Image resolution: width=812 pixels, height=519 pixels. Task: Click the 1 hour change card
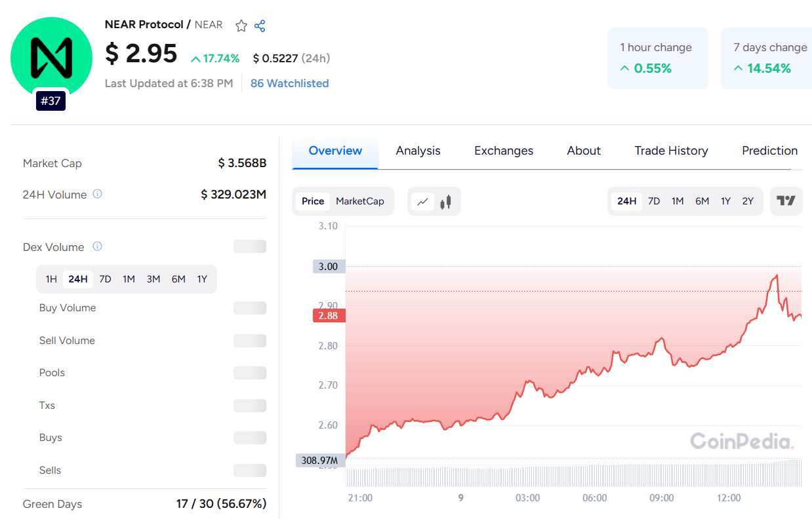click(x=658, y=58)
